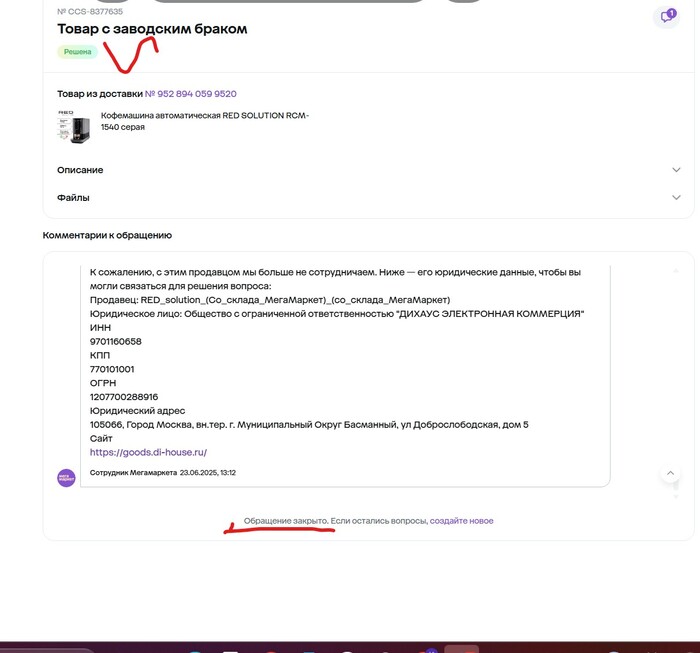The width and height of the screenshot is (700, 653).
Task: Expand the Описание section chevron
Action: 676,170
